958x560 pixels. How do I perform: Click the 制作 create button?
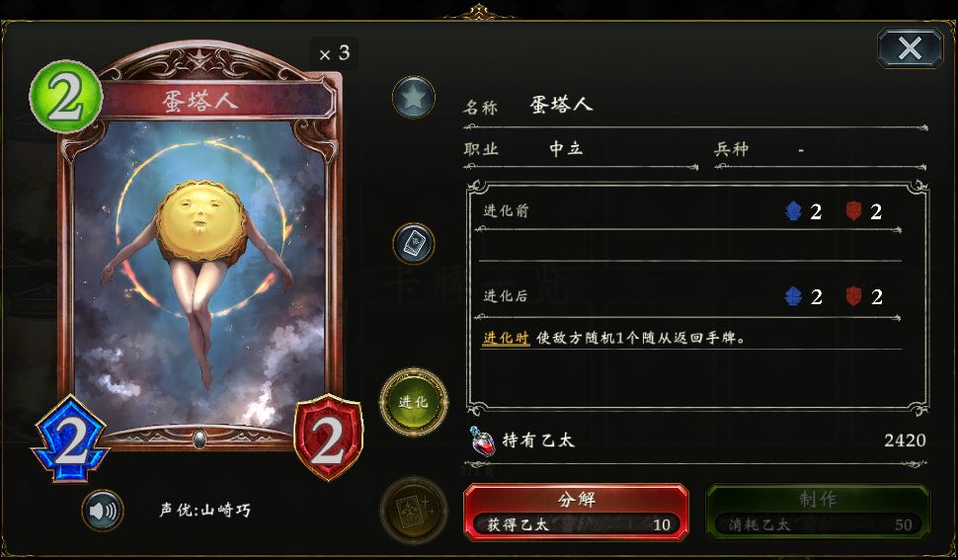pyautogui.click(x=818, y=512)
